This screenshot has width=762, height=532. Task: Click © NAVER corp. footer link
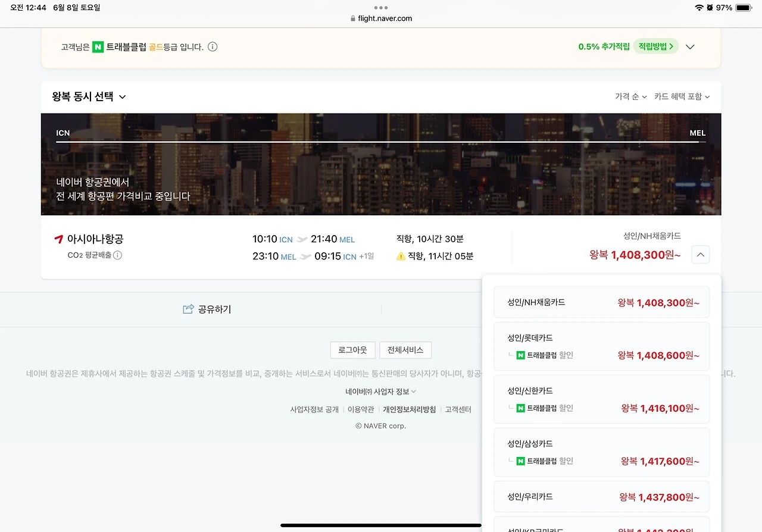click(x=380, y=425)
